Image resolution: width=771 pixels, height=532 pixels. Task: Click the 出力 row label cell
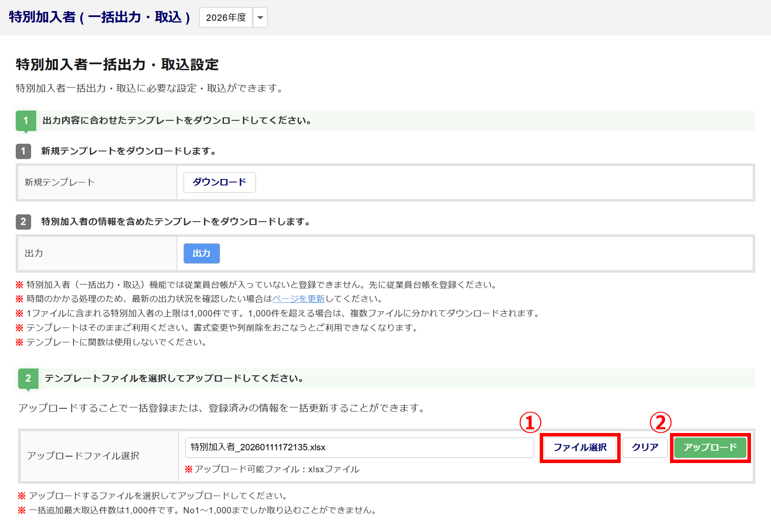34,253
